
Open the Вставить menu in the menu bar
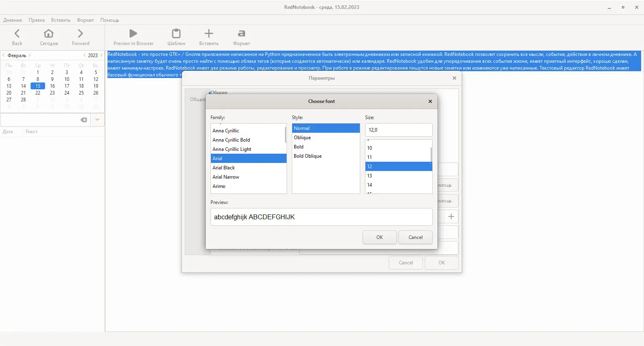pyautogui.click(x=61, y=20)
